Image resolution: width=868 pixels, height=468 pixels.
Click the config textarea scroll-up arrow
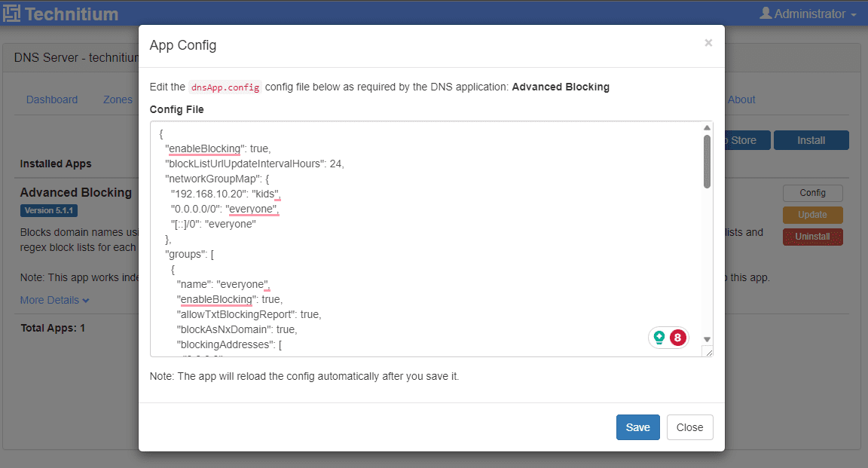pos(707,128)
